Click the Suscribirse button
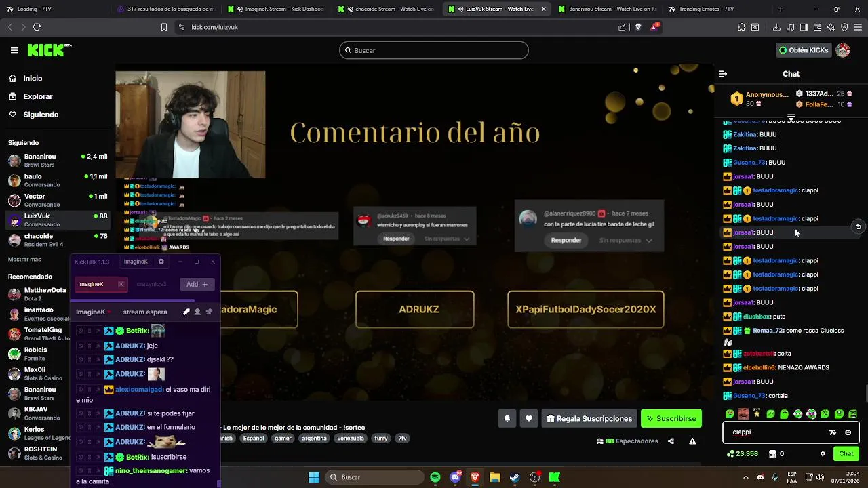Viewport: 868px width, 488px height. 671,419
